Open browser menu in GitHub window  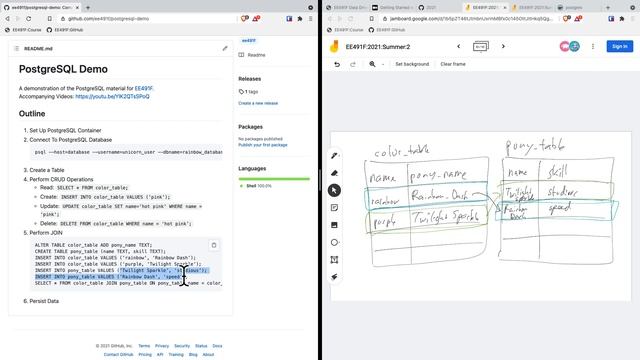coord(311,18)
